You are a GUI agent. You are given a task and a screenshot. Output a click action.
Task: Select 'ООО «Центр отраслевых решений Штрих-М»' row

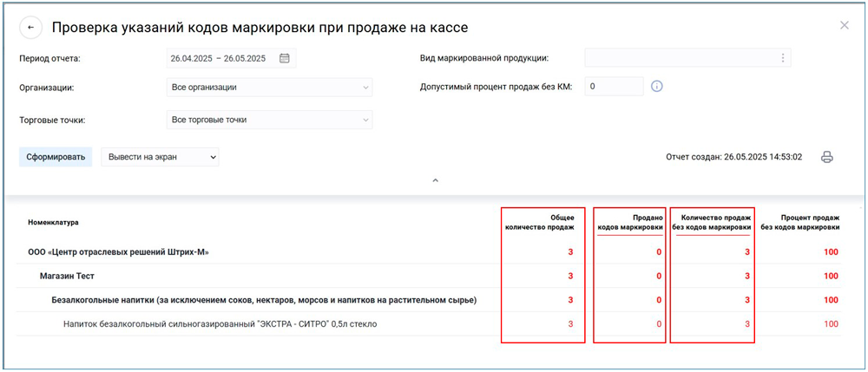[119, 252]
